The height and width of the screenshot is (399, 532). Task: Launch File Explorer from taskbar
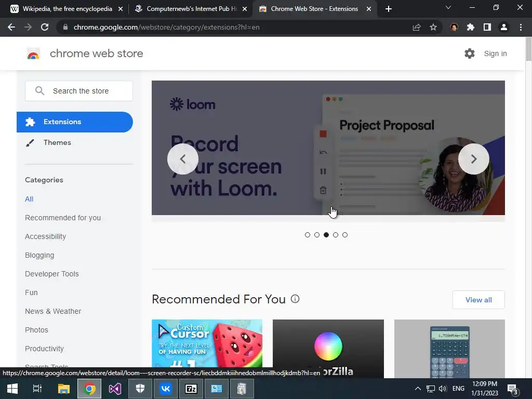point(64,389)
